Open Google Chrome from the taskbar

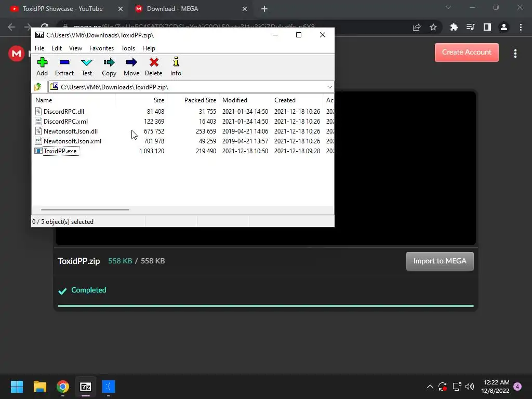(63, 387)
